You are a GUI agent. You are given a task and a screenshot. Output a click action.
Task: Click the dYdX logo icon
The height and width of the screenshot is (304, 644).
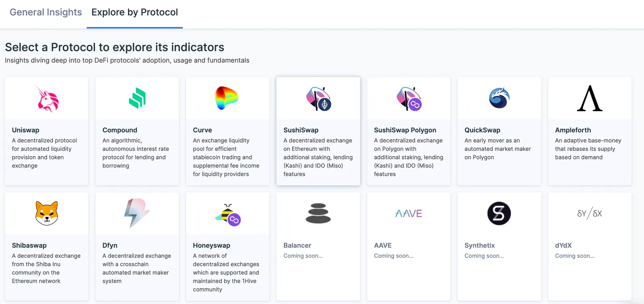coord(590,214)
